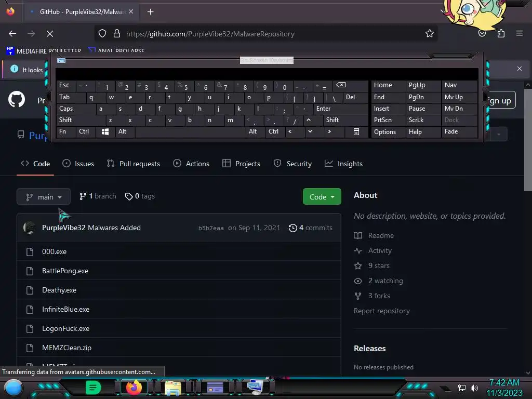Bookmark this page with the star icon
The image size is (532, 399).
tap(430, 34)
